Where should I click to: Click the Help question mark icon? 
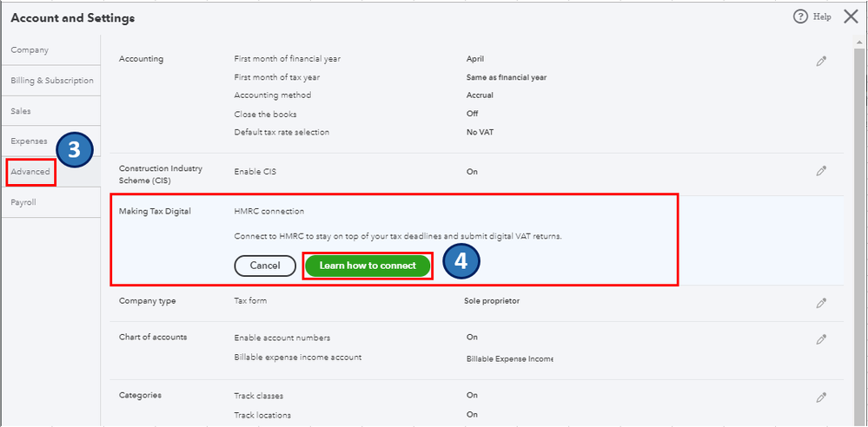tap(800, 16)
